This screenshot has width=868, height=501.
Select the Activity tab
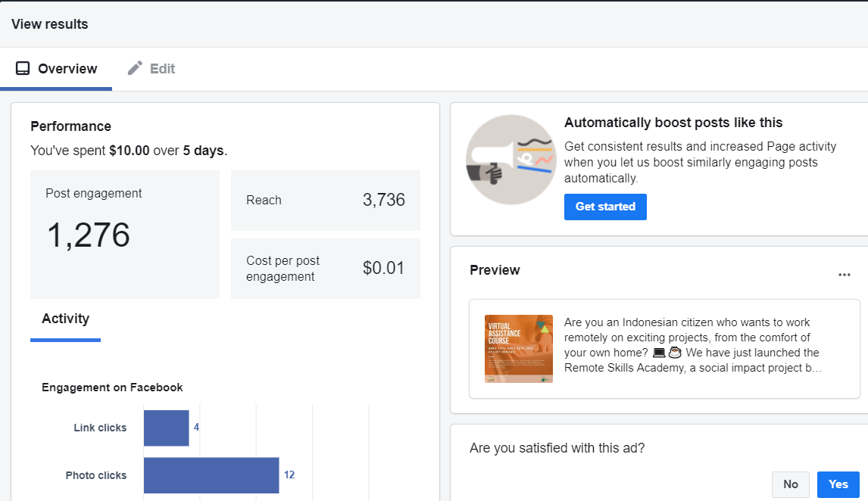[x=65, y=319]
